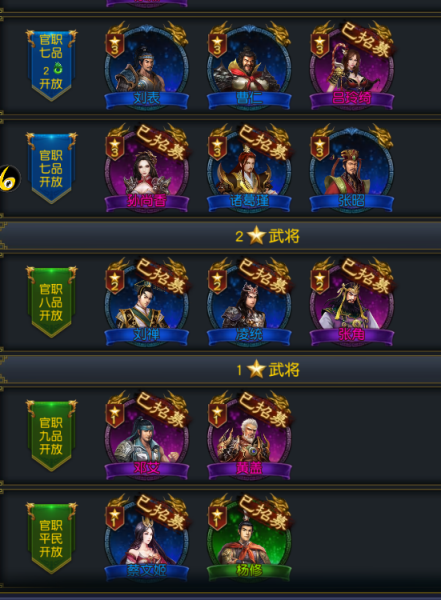Click the round yellow icon at left edge
441x600 pixels.
(9, 179)
